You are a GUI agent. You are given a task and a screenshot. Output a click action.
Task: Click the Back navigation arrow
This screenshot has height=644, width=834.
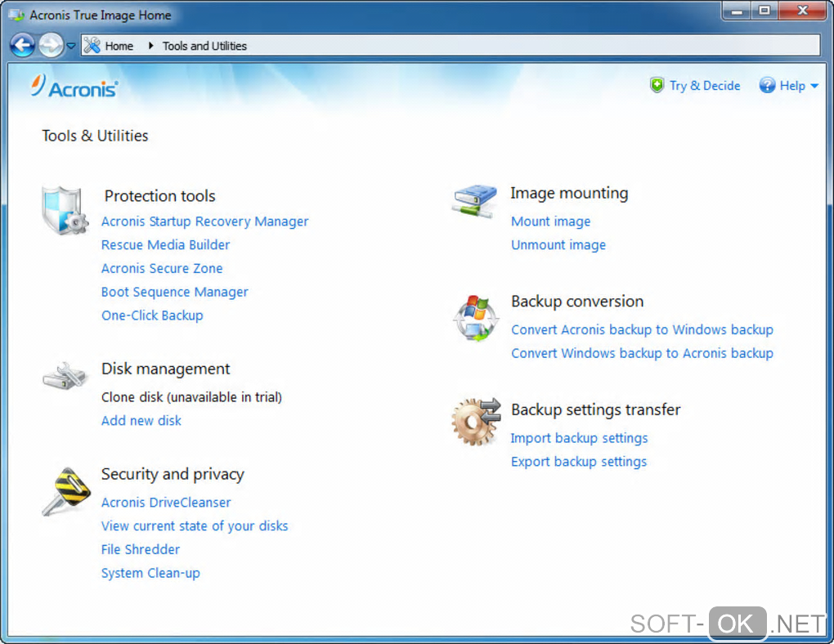click(x=22, y=45)
